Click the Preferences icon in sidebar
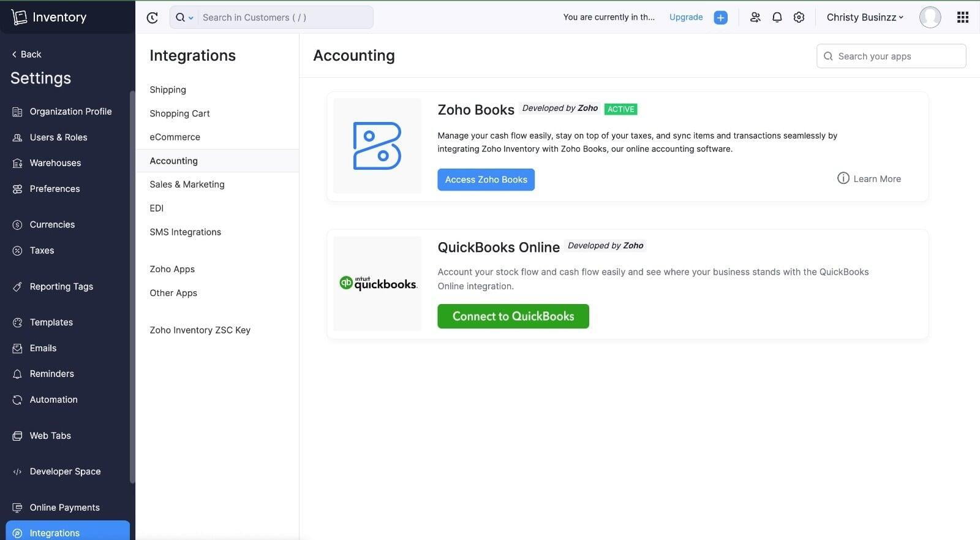The image size is (980, 540). coord(17,189)
